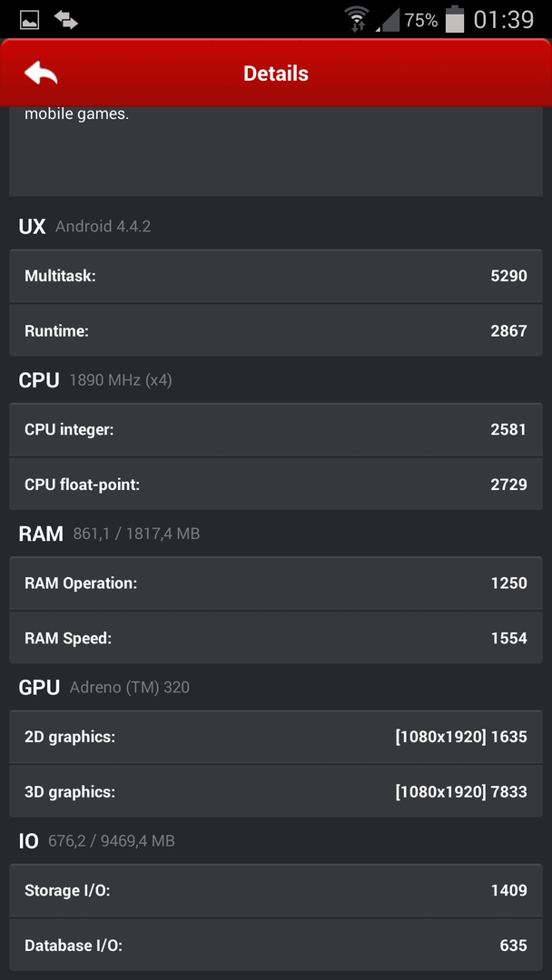Select the RAM Operation row

tap(276, 583)
